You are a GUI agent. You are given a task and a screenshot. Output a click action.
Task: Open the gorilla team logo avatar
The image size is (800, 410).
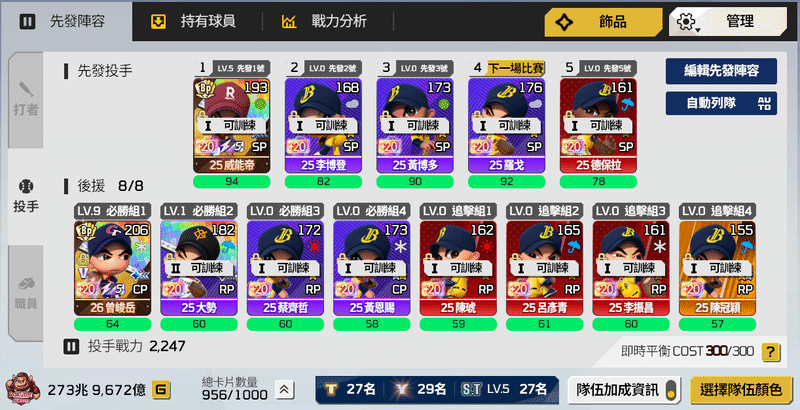[20, 390]
